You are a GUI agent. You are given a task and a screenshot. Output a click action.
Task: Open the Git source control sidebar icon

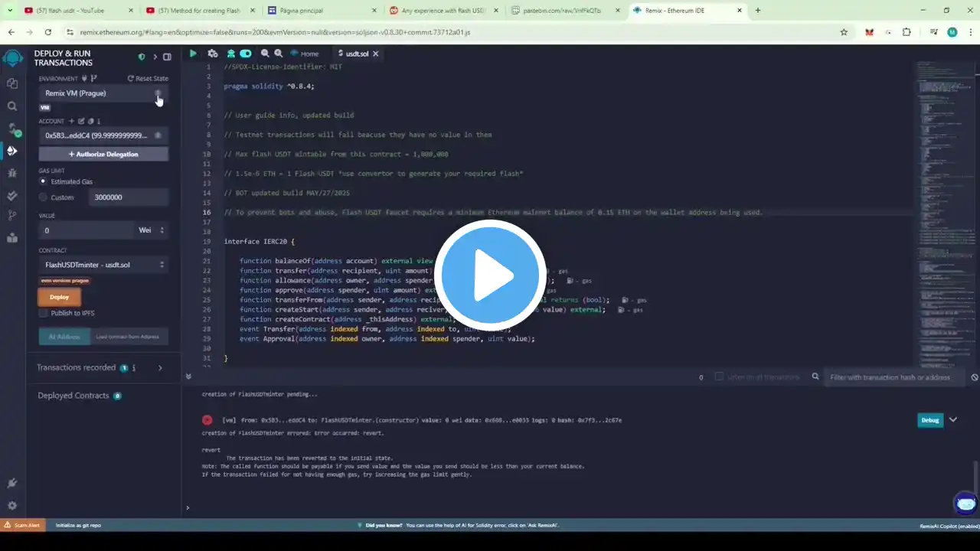(x=12, y=217)
